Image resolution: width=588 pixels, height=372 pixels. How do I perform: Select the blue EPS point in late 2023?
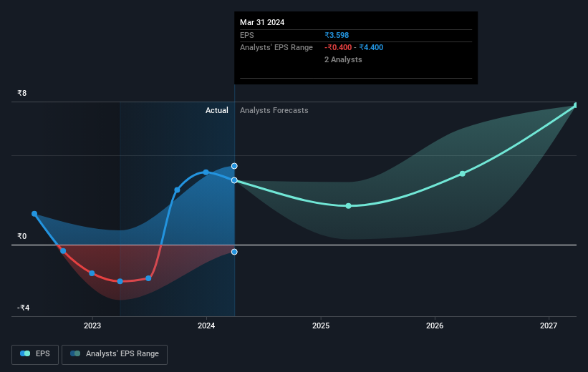(x=177, y=190)
